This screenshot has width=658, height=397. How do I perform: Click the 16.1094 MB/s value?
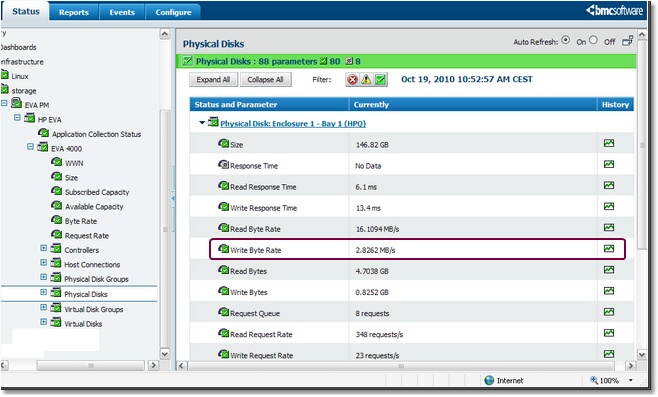point(377,229)
